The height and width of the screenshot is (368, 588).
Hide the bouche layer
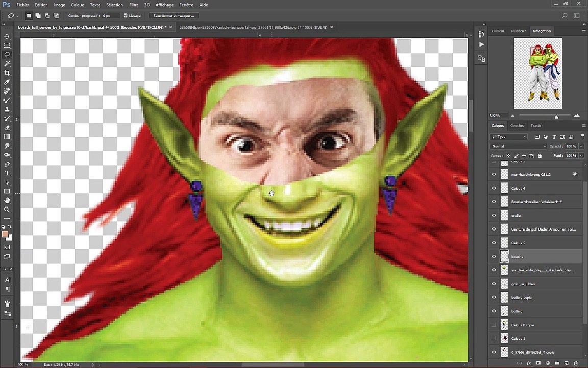tap(494, 257)
